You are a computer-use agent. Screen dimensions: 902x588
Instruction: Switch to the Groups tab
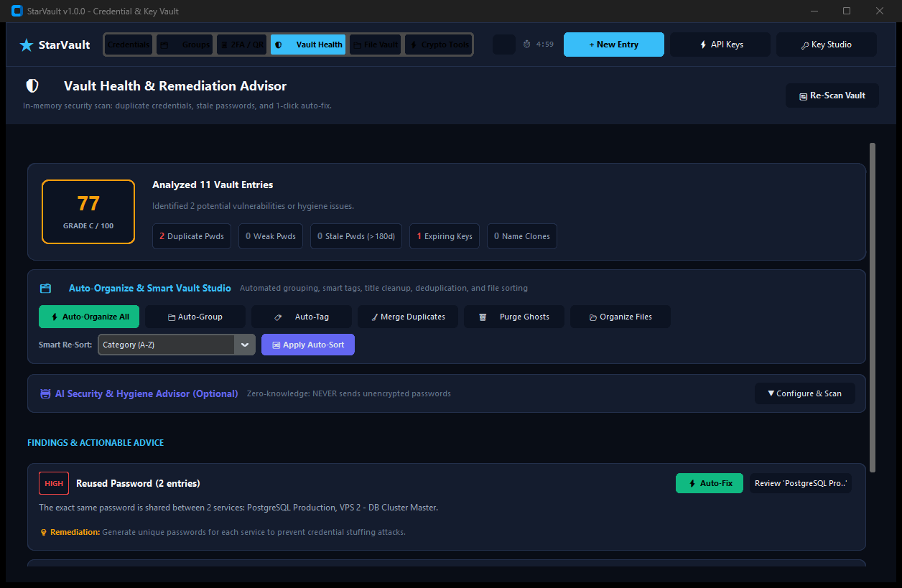pos(185,45)
